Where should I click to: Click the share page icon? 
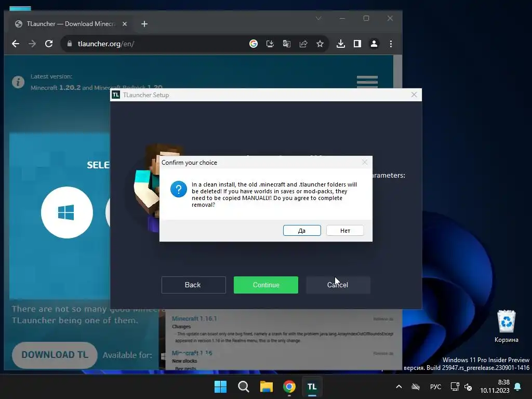(x=303, y=44)
